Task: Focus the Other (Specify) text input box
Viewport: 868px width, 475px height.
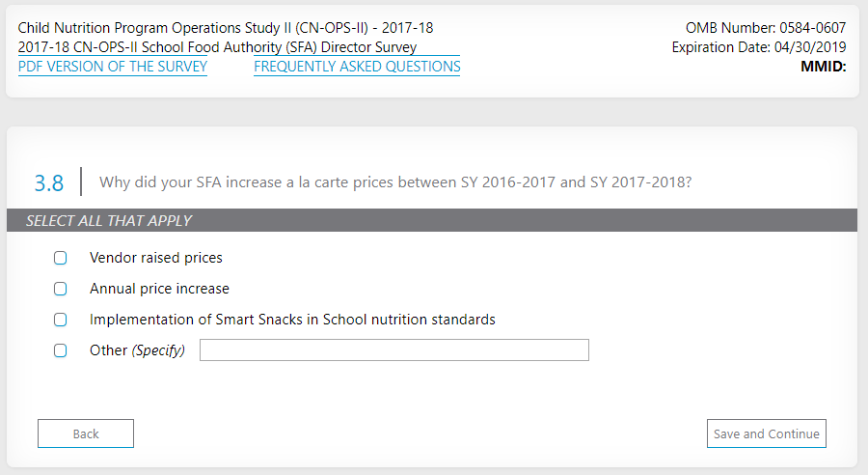Action: click(x=393, y=350)
